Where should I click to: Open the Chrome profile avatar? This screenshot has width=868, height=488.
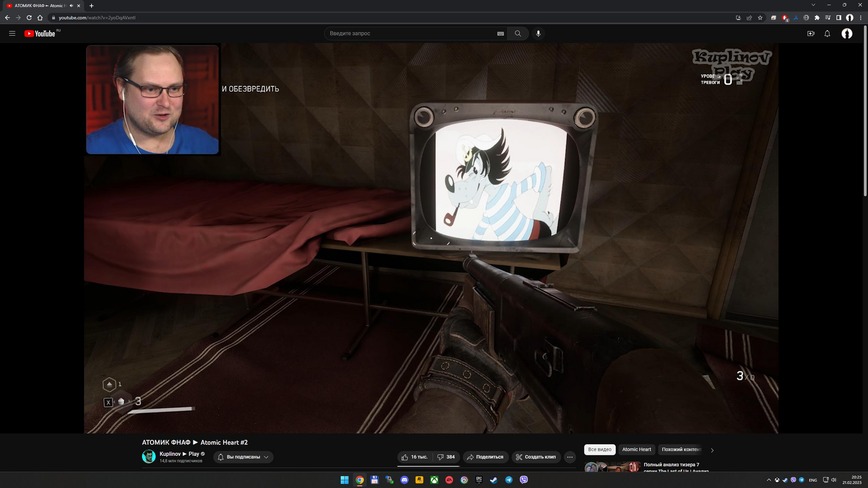click(x=850, y=18)
